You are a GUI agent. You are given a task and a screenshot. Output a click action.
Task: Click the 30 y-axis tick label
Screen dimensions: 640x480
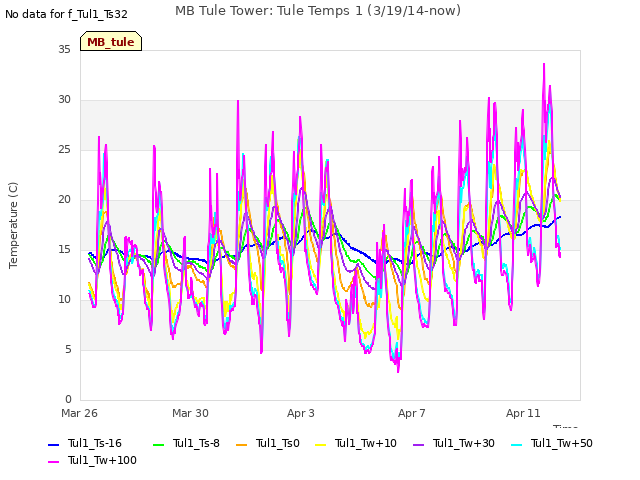[64, 100]
